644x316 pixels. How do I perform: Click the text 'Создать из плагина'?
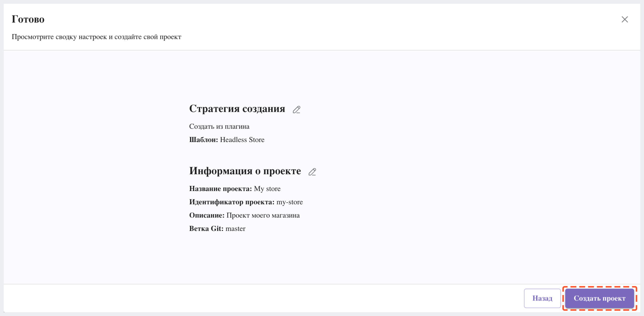pyautogui.click(x=219, y=127)
